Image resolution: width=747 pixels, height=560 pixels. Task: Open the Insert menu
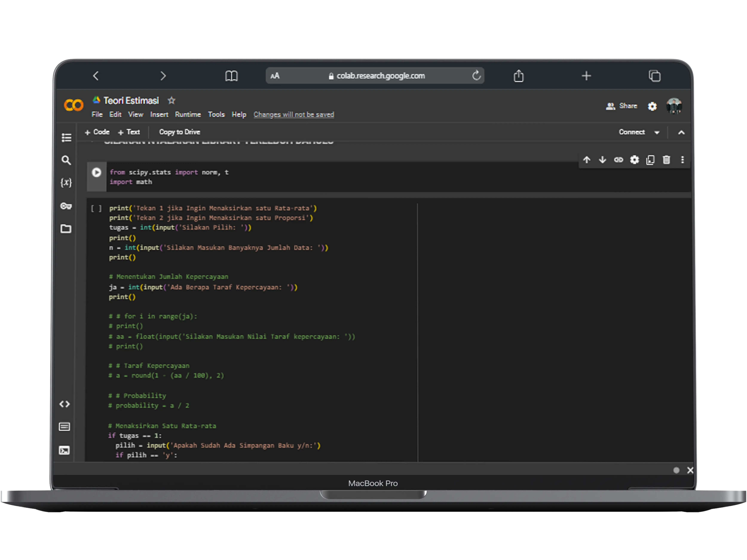click(159, 114)
